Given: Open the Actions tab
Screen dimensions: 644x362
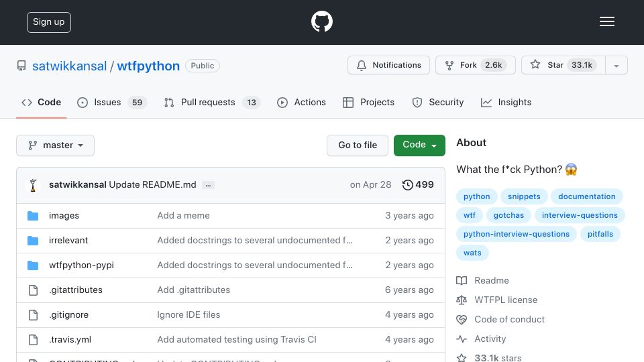Looking at the screenshot, I should [x=301, y=102].
